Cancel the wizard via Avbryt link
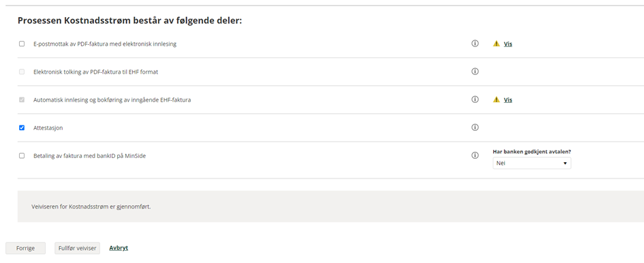Viewport: 644px width, 263px height. (119, 248)
